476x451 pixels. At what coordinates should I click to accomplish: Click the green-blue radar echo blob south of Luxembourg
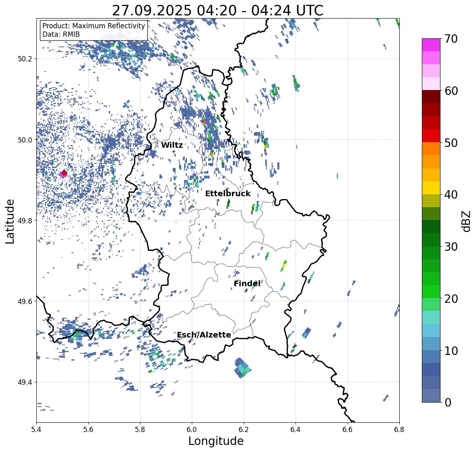click(x=243, y=367)
